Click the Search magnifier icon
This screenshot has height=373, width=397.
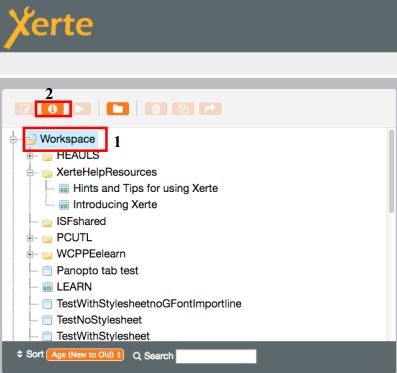pos(137,356)
